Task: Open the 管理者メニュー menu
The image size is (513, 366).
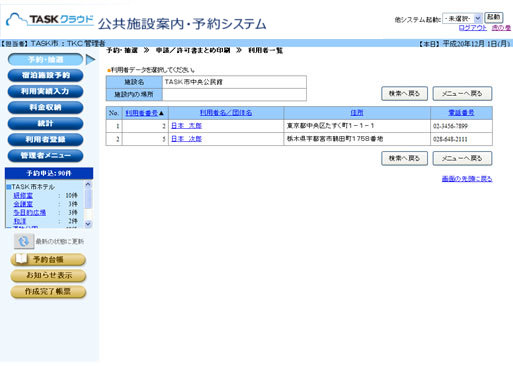Action: click(45, 155)
